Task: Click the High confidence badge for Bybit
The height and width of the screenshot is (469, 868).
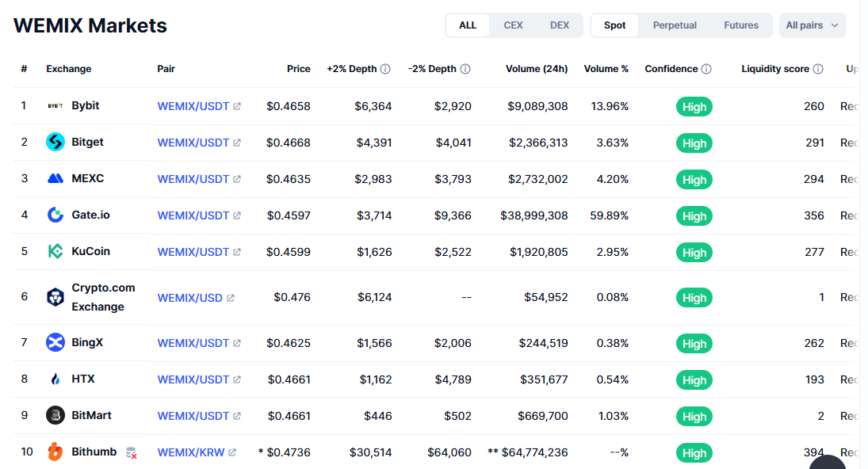Action: coord(694,107)
